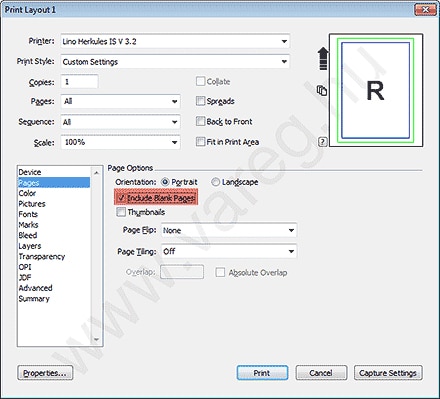Select Layers in the pane list

pyautogui.click(x=54, y=246)
